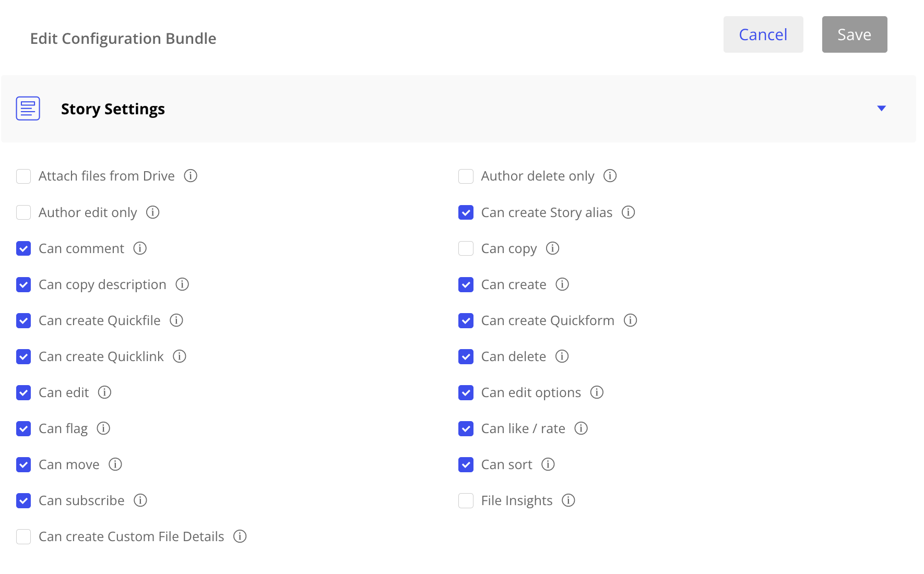Screen dimensions: 924x574
Task: Click the info icon beside Can create Quickform
Action: (630, 320)
